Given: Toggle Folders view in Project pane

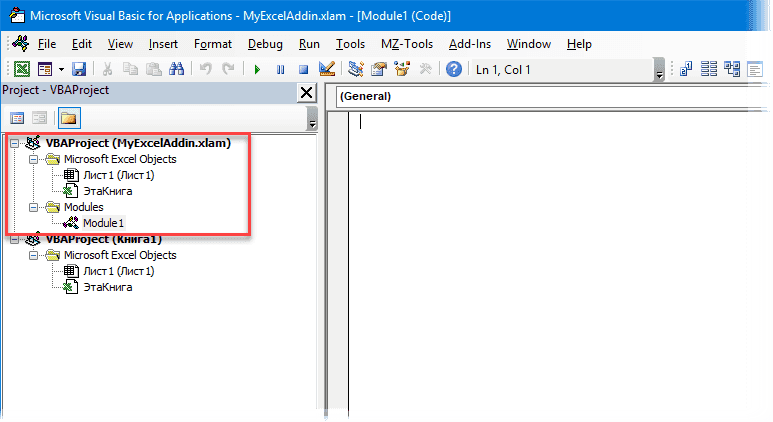Looking at the screenshot, I should point(69,118).
